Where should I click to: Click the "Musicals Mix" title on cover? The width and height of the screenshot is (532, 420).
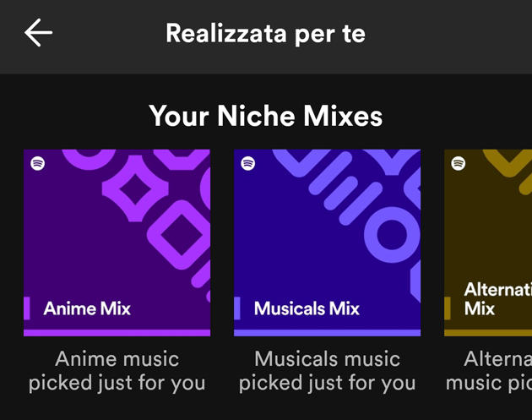[x=307, y=308]
